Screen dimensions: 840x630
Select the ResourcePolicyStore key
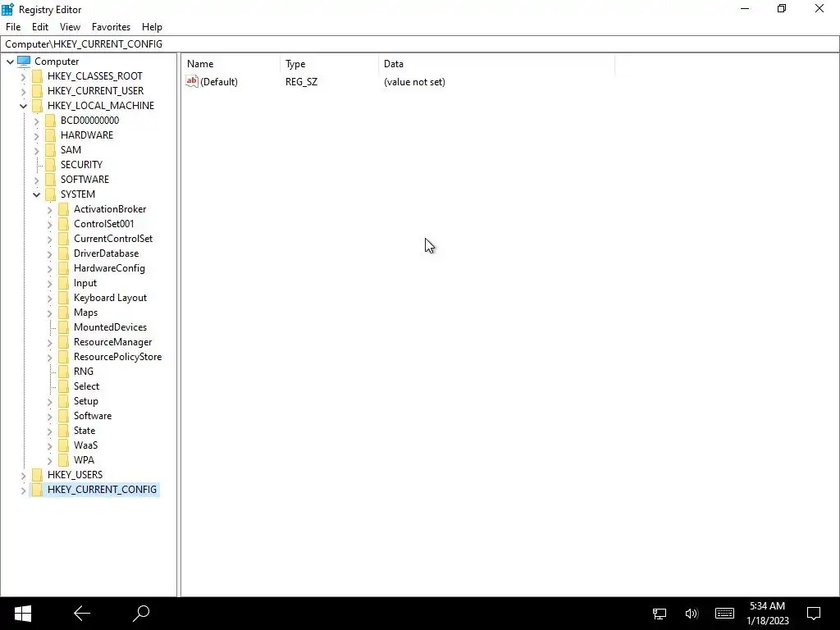click(117, 356)
